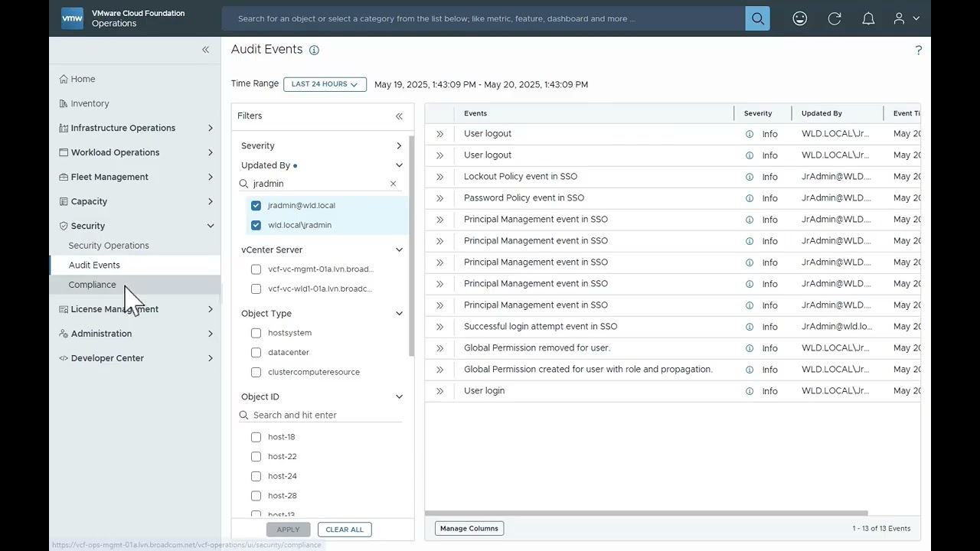
Task: Clear the jradmin search text
Action: 393,184
